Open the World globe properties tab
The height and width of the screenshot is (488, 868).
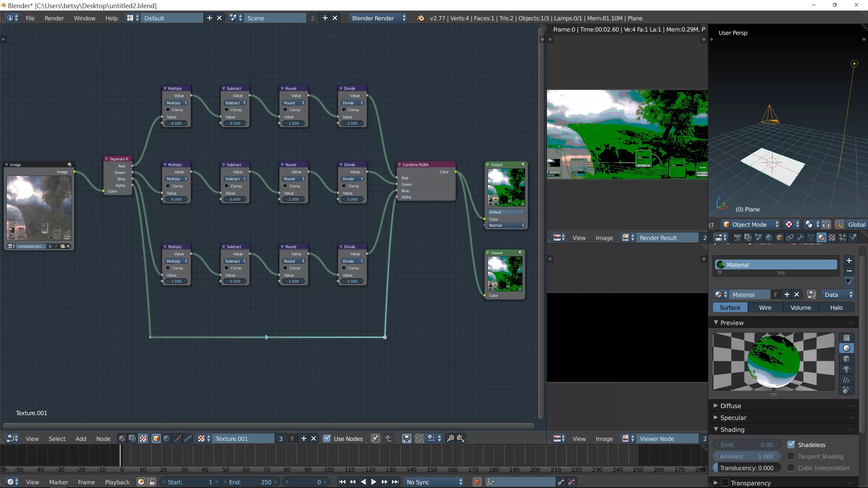point(769,238)
